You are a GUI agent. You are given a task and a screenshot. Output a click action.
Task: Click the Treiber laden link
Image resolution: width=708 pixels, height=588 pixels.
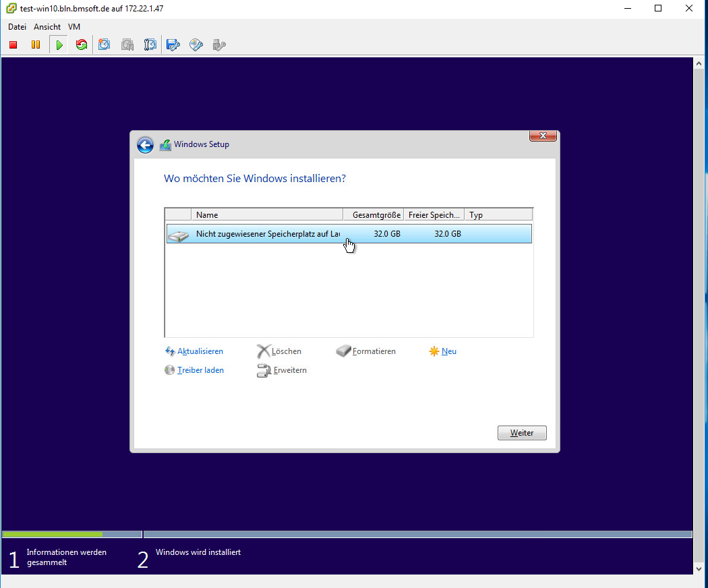(200, 370)
